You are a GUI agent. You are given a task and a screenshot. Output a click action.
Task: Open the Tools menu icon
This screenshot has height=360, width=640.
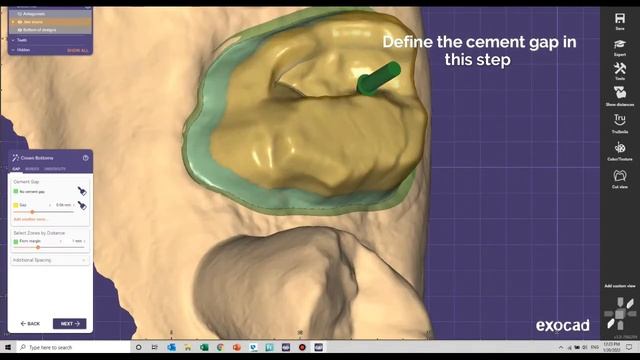620,69
